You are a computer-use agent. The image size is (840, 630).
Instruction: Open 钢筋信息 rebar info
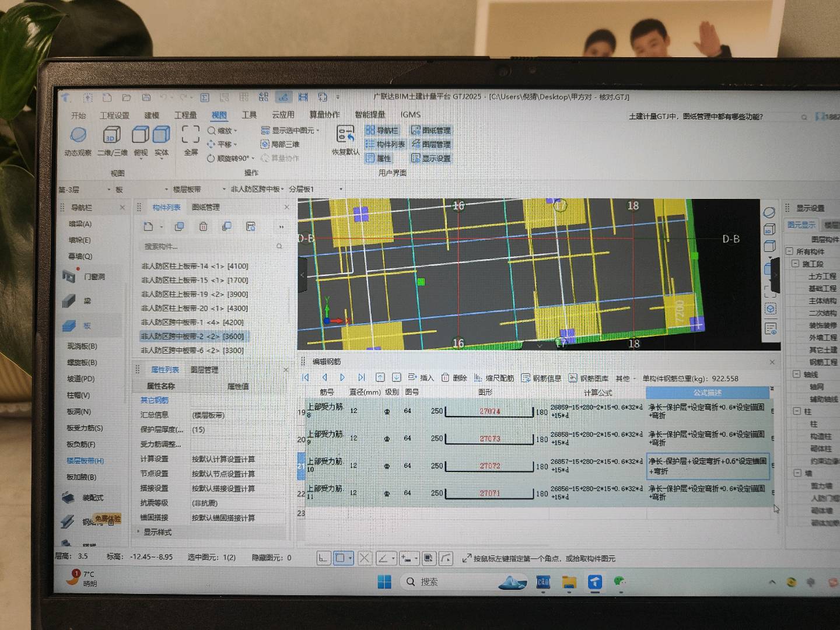(x=541, y=378)
